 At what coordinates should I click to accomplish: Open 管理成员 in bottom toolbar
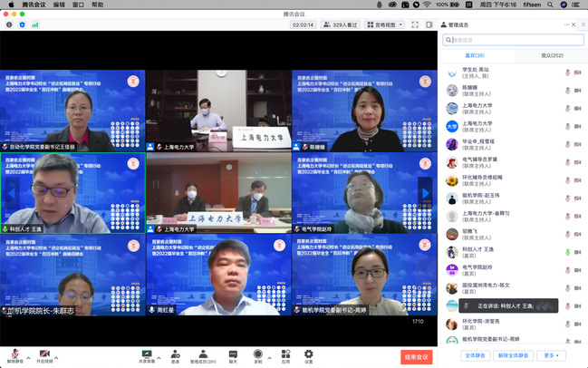point(203,356)
